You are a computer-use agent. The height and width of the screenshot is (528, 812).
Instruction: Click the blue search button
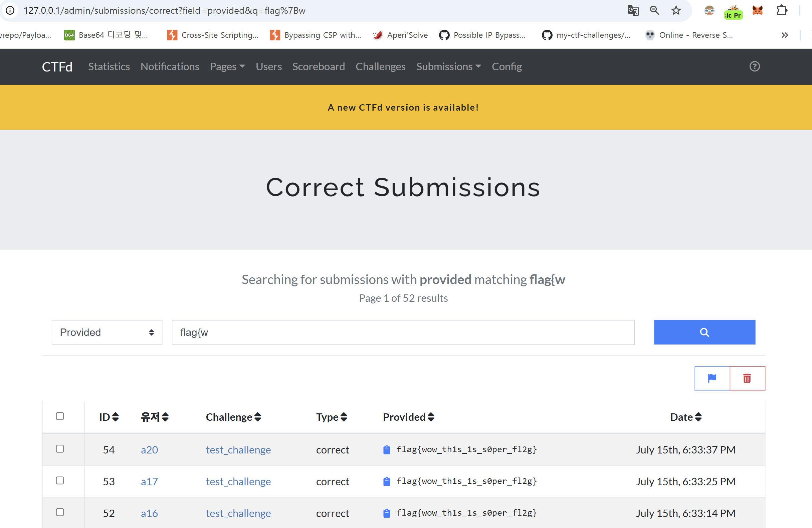click(x=704, y=332)
